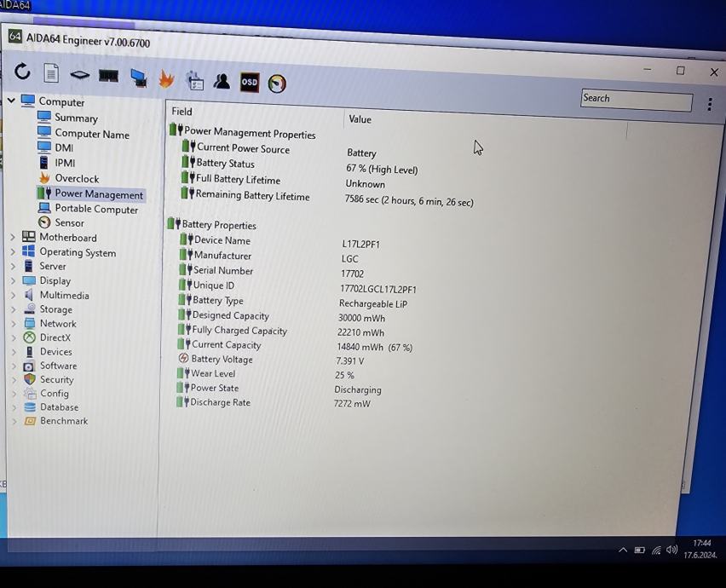Expand the Motherboard tree node
This screenshot has width=726, height=588.
pos(13,237)
